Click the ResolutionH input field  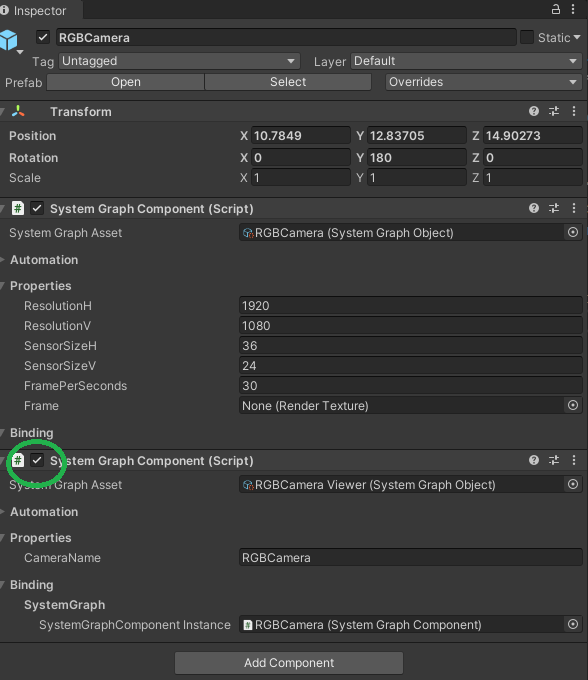point(410,306)
